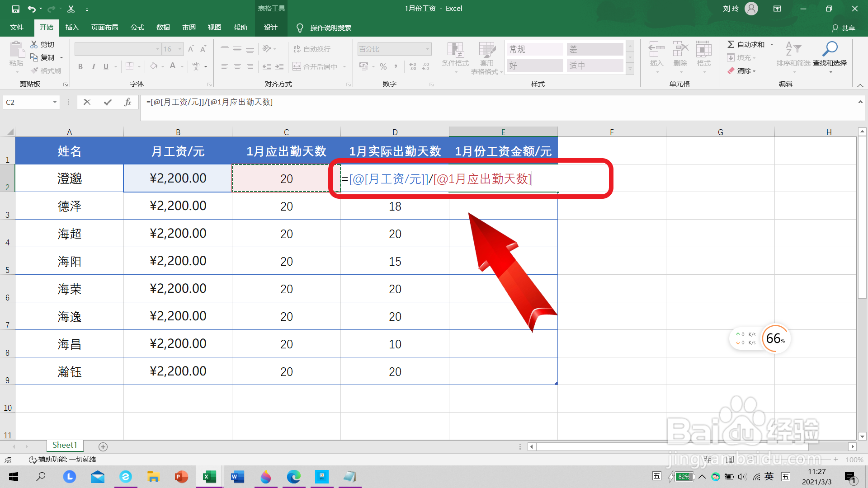Open PowerPoint from the taskbar
Screen dimensions: 868x488
click(x=181, y=477)
